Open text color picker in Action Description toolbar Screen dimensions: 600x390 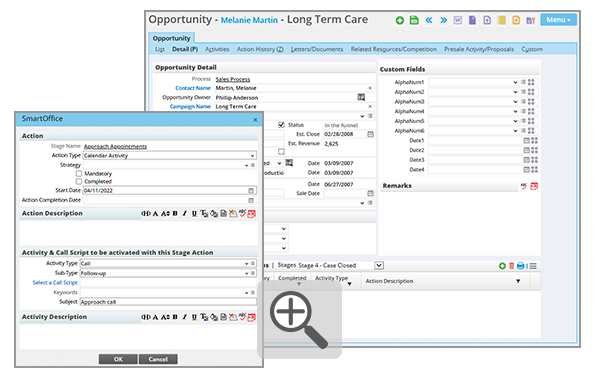pyautogui.click(x=204, y=214)
